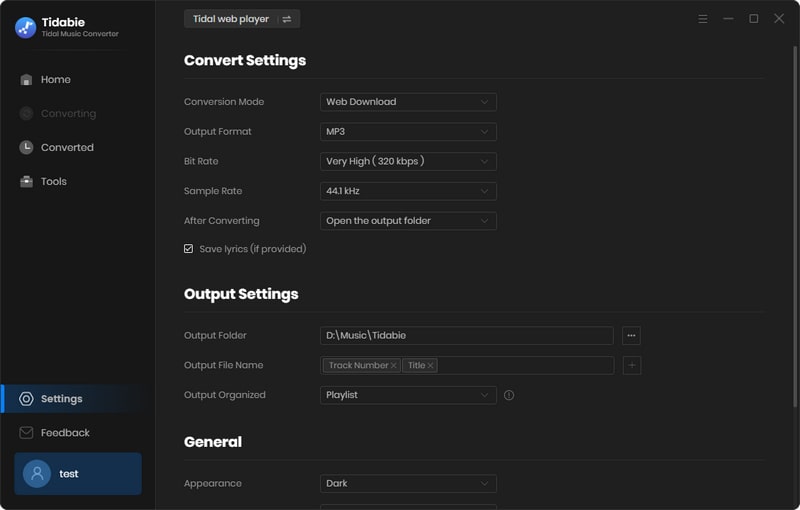The image size is (800, 510).
Task: Add a file name tag with plus button
Action: click(x=632, y=365)
